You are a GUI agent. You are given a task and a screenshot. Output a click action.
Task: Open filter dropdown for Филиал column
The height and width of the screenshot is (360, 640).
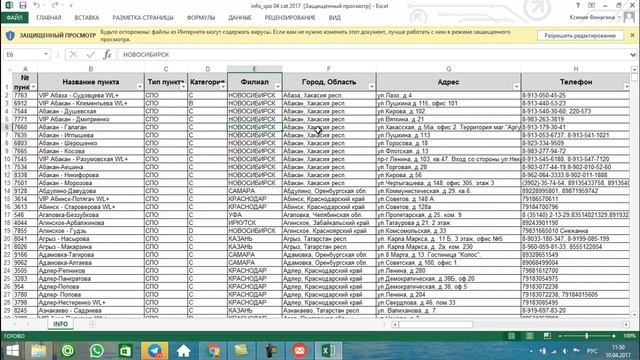click(x=278, y=87)
